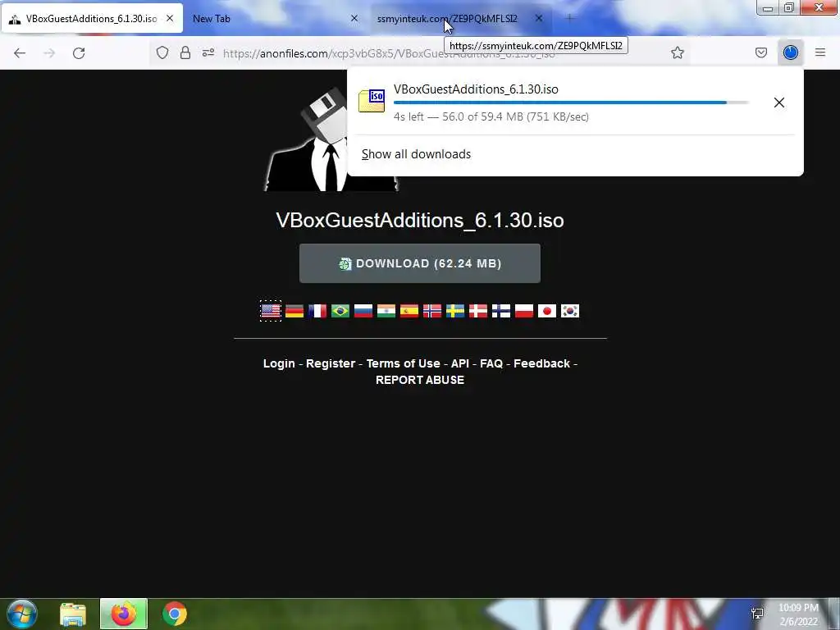Click the Firefox taskbar icon
This screenshot has width=840, height=630.
click(123, 614)
